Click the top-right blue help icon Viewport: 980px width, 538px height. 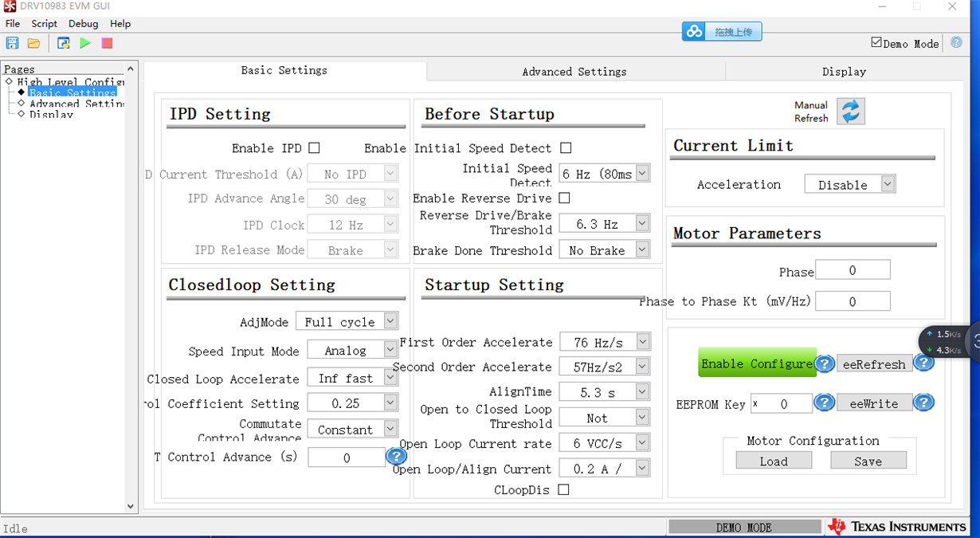click(955, 43)
